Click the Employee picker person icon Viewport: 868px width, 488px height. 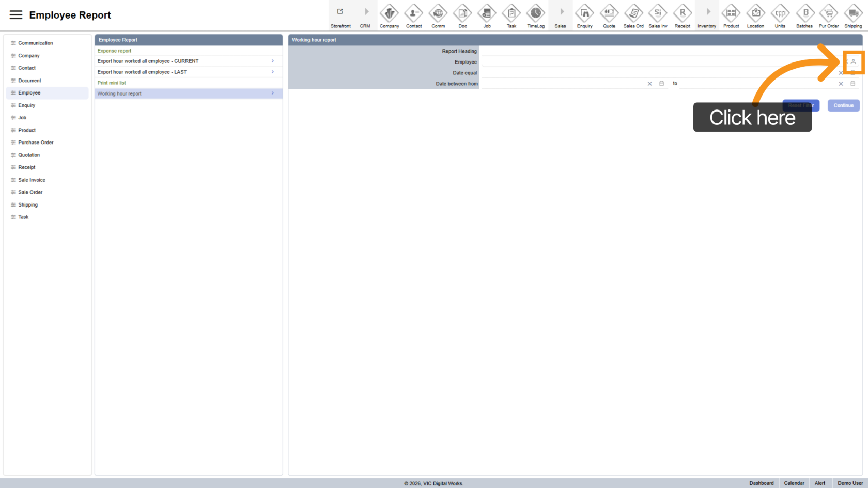click(x=853, y=62)
